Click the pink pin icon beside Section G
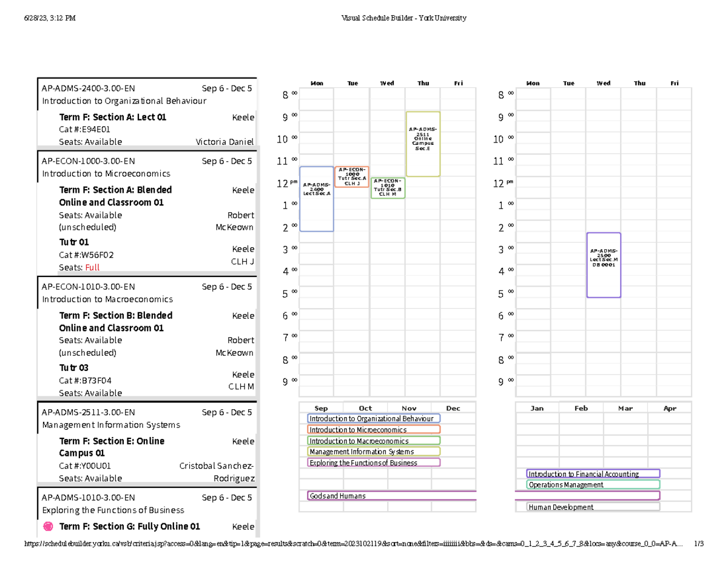This screenshot has height=562, width=728. pyautogui.click(x=49, y=526)
